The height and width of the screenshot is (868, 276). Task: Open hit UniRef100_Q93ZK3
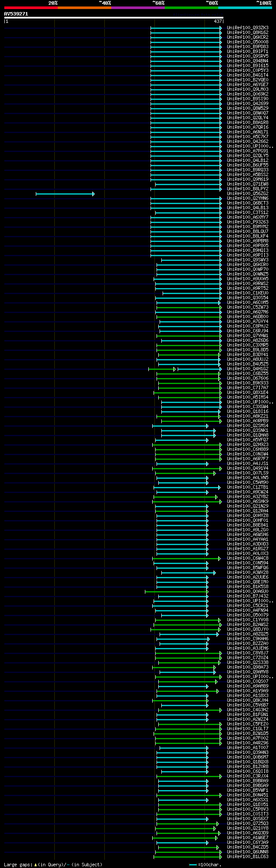tap(248, 28)
